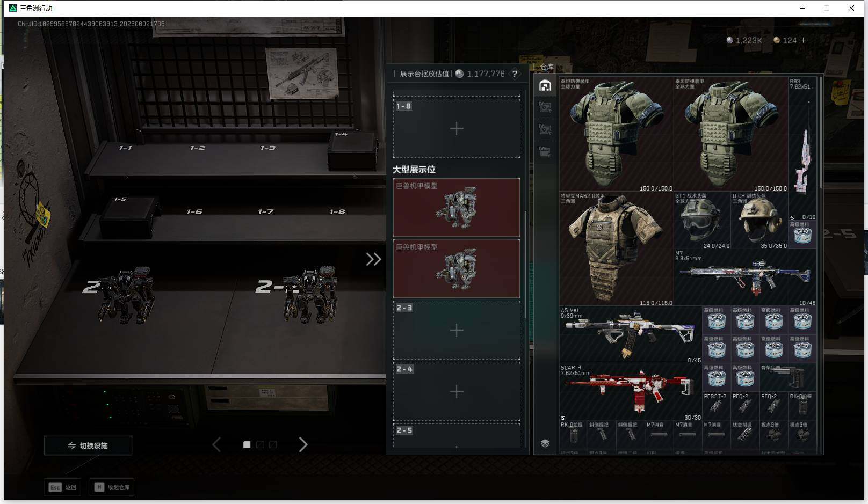Click shelf position 1-1 in the display scene
This screenshot has height=504, width=868.
(x=125, y=148)
